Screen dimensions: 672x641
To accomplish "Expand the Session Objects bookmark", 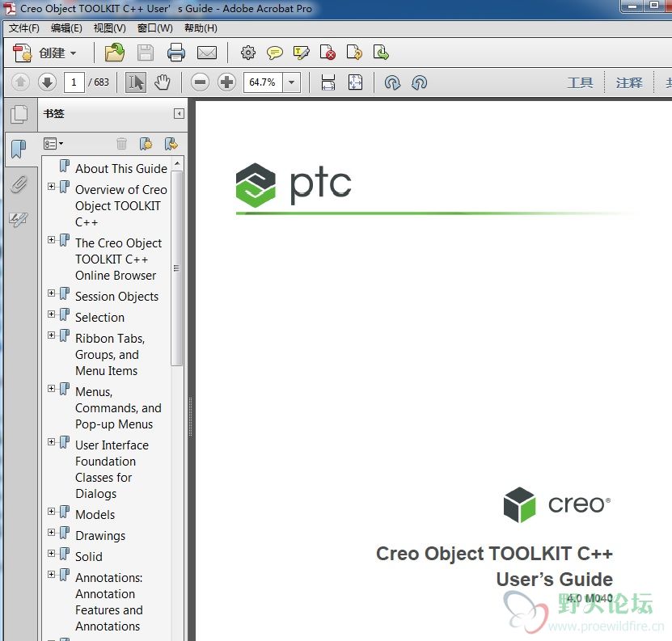I will 51,293.
